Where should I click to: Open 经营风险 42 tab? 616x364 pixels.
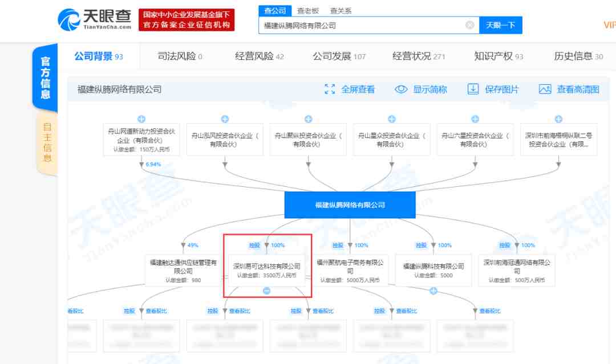[x=260, y=56]
